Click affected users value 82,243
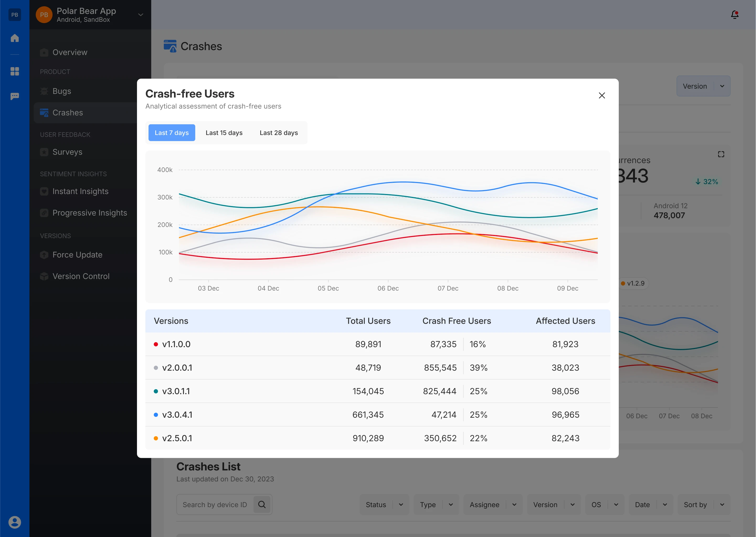Screen dimensions: 756x537 565,438
